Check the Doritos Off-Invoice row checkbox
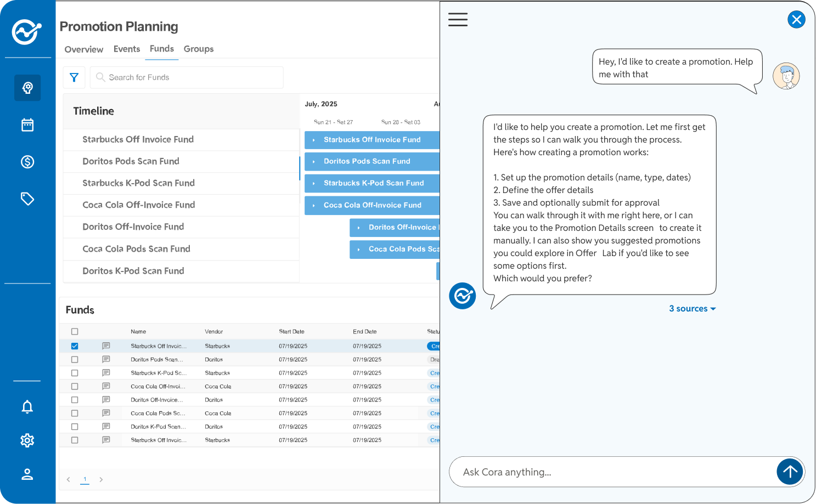 (x=75, y=400)
